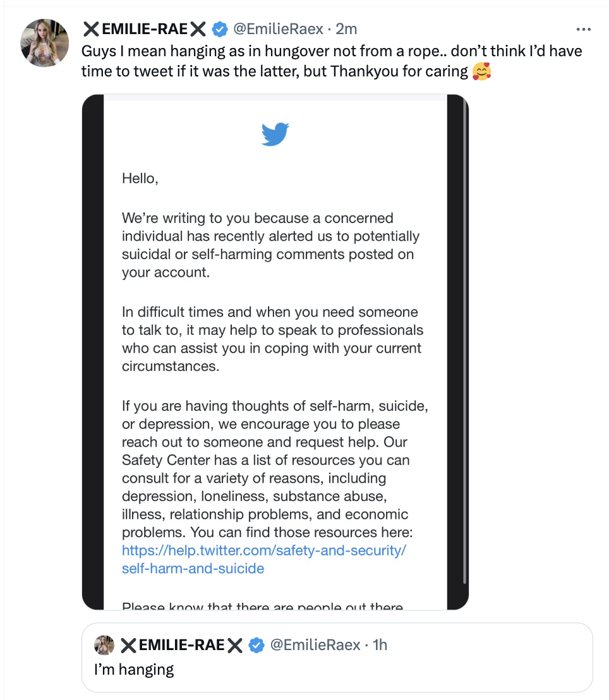
Task: Open the quoted tweet's EMILIE-RAE display name
Action: [181, 645]
